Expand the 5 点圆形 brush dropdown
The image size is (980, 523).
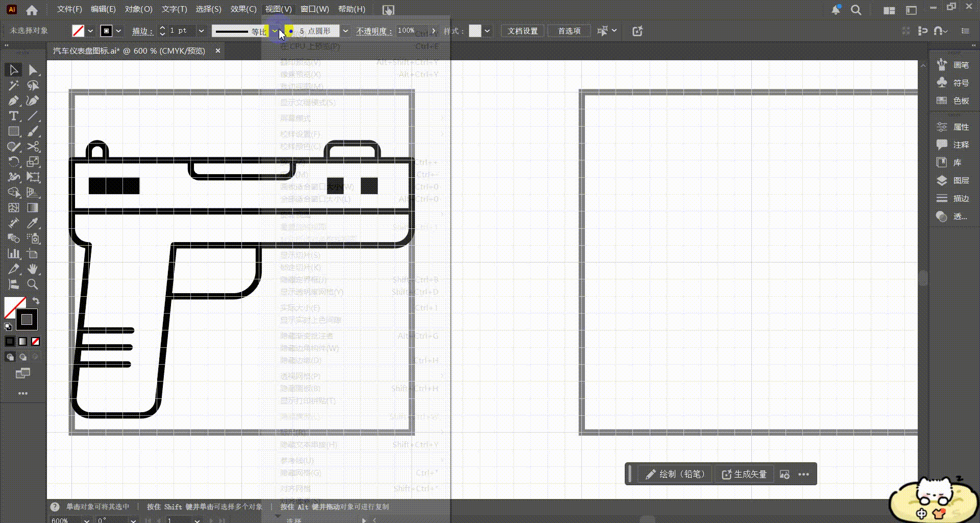pyautogui.click(x=346, y=31)
